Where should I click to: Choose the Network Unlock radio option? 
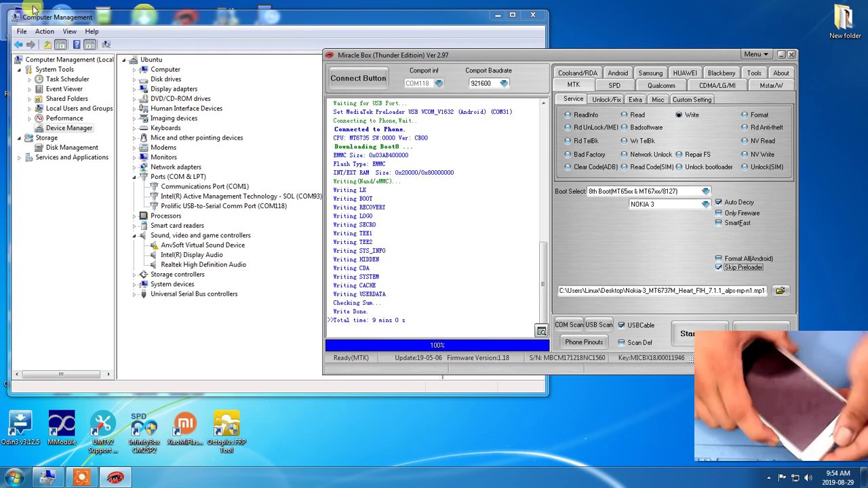point(625,155)
